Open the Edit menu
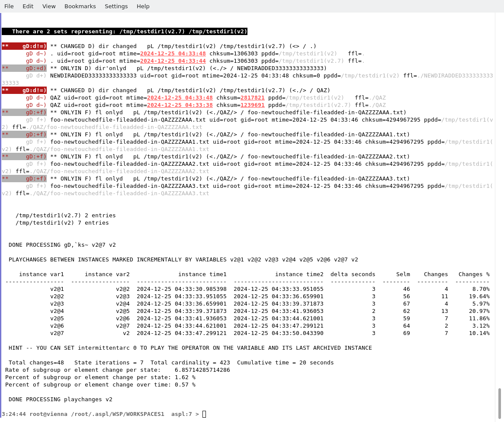504x422 pixels. tap(28, 6)
